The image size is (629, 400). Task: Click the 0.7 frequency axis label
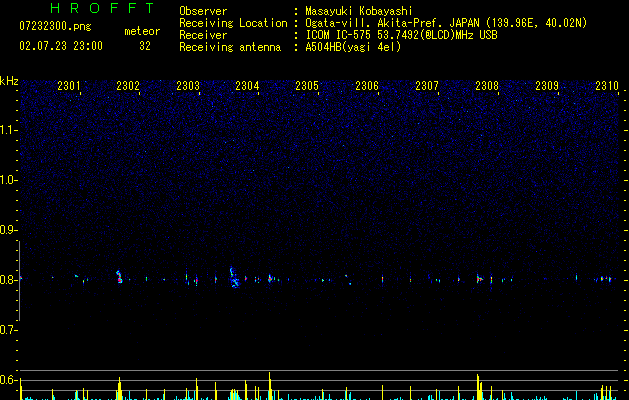click(8, 330)
